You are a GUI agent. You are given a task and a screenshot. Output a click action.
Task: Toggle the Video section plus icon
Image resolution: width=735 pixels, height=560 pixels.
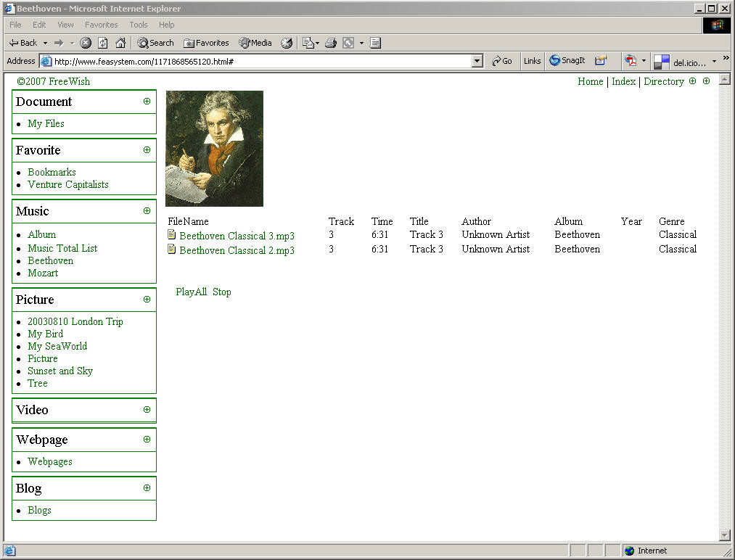(147, 410)
